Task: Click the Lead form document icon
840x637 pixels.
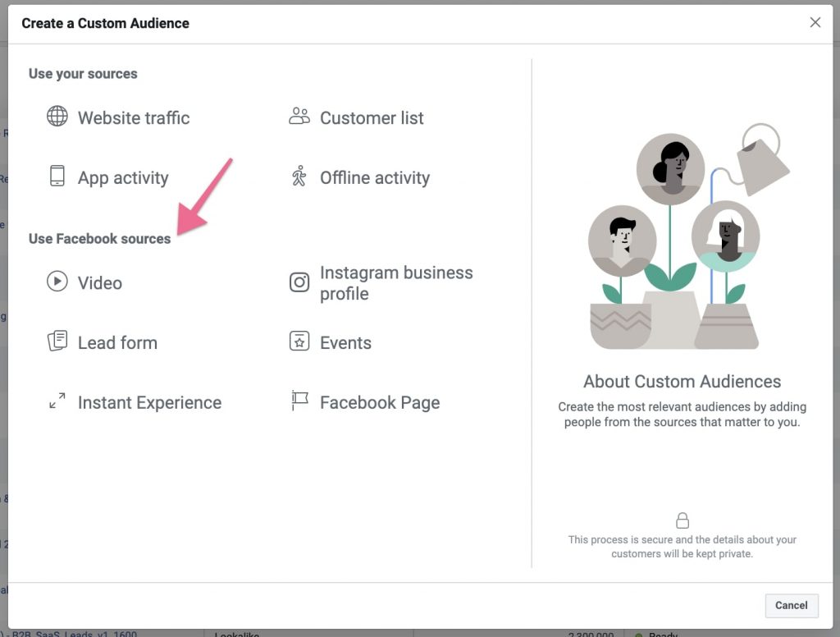Action: [57, 341]
